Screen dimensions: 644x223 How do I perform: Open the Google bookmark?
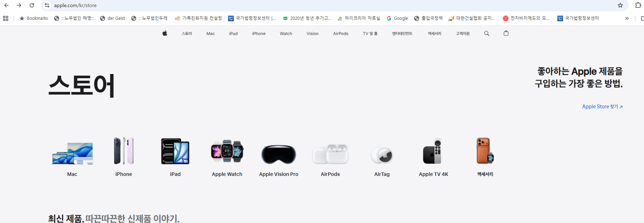pyautogui.click(x=397, y=18)
